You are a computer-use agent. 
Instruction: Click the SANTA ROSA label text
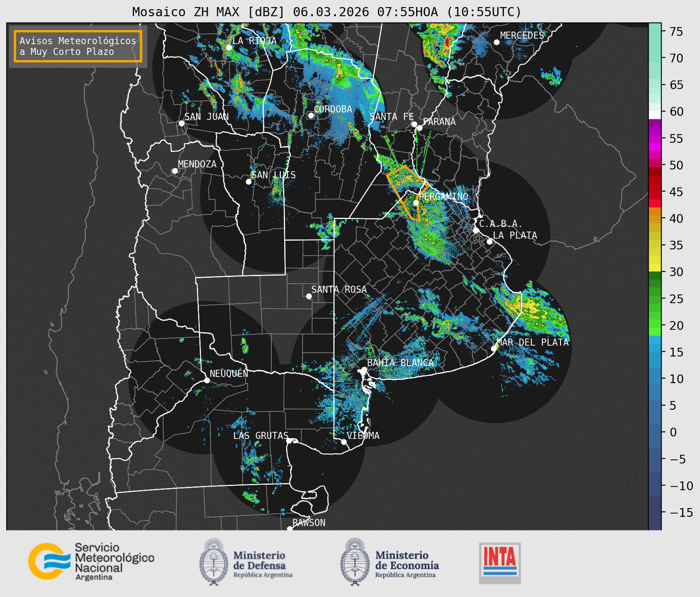coord(339,289)
